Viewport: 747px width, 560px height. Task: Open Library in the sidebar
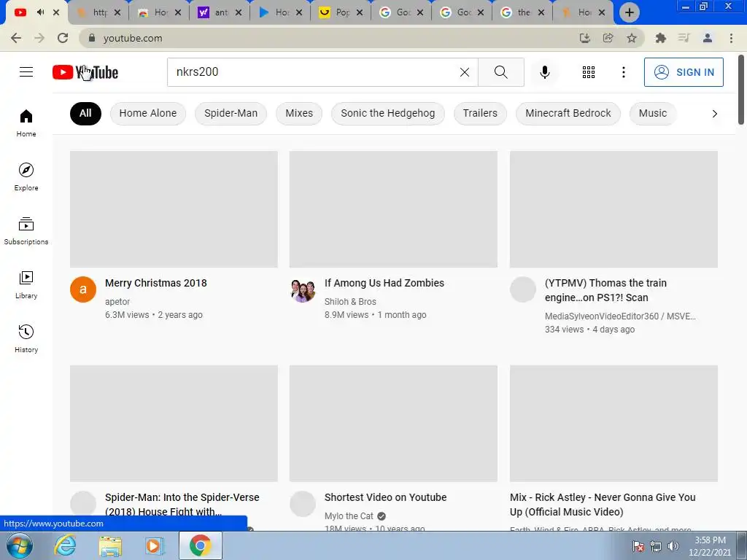click(26, 285)
